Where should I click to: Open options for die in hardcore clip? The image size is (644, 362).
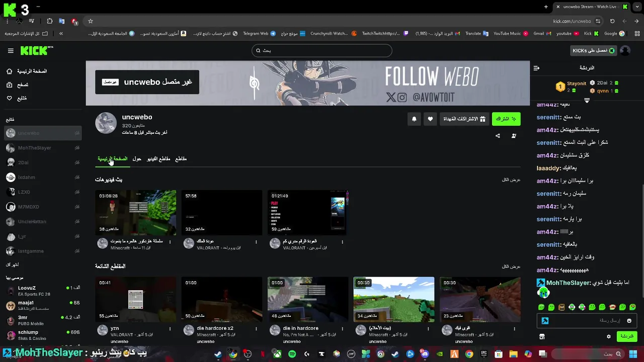tap(342, 329)
